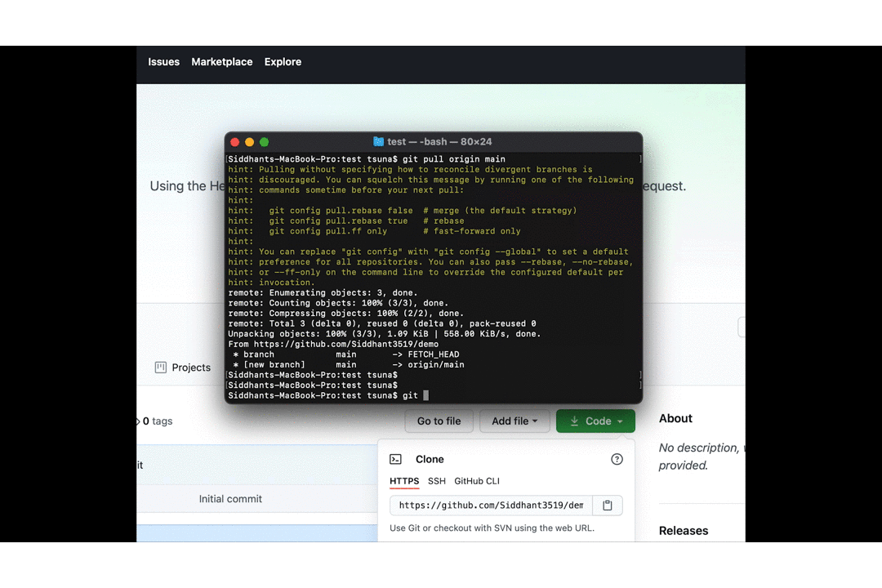Click the Projects tab icon
The height and width of the screenshot is (588, 882).
[x=161, y=367]
